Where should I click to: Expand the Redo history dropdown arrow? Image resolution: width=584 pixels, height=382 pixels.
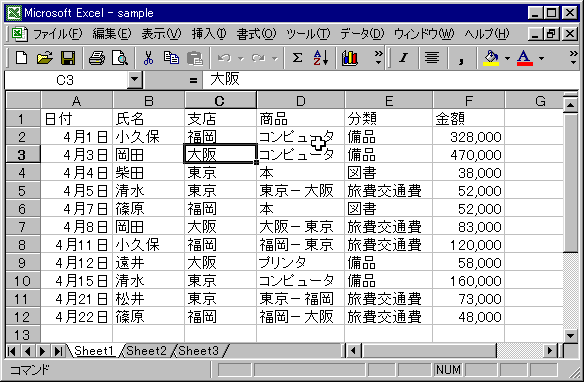275,58
